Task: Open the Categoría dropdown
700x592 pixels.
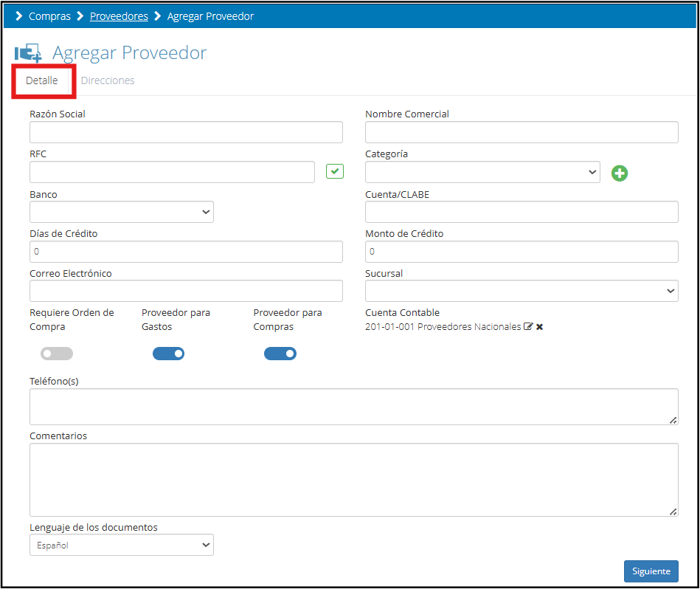Action: click(x=482, y=172)
